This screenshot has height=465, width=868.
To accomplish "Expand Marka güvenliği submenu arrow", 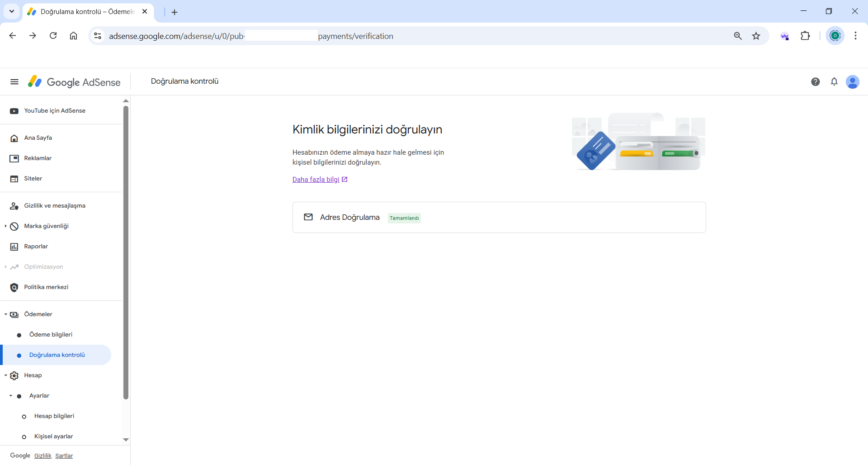I will pyautogui.click(x=5, y=226).
